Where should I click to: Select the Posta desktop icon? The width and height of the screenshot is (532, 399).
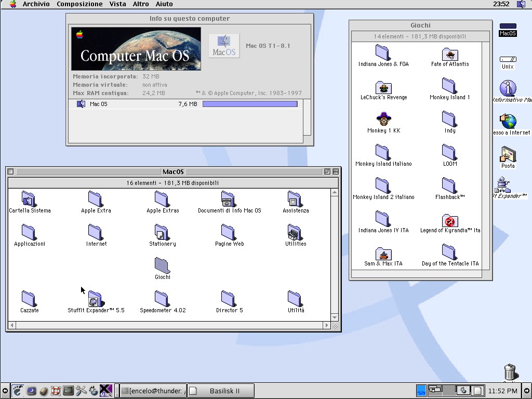(508, 157)
